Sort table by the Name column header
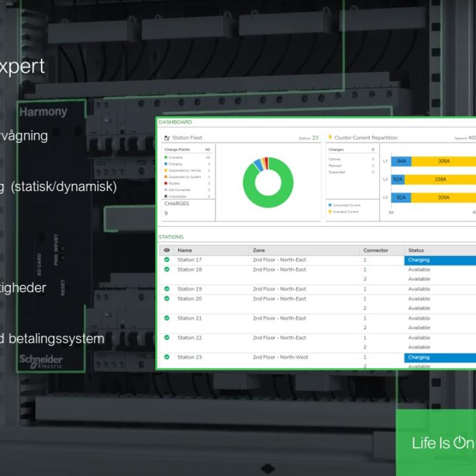Screen dimensions: 476x476 [184, 250]
